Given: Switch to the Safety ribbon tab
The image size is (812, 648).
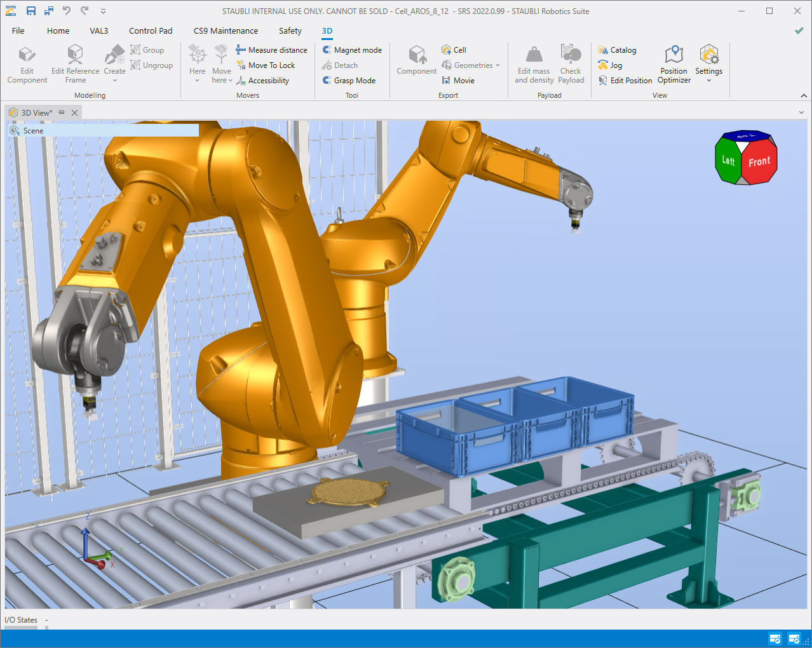Looking at the screenshot, I should click(x=290, y=30).
